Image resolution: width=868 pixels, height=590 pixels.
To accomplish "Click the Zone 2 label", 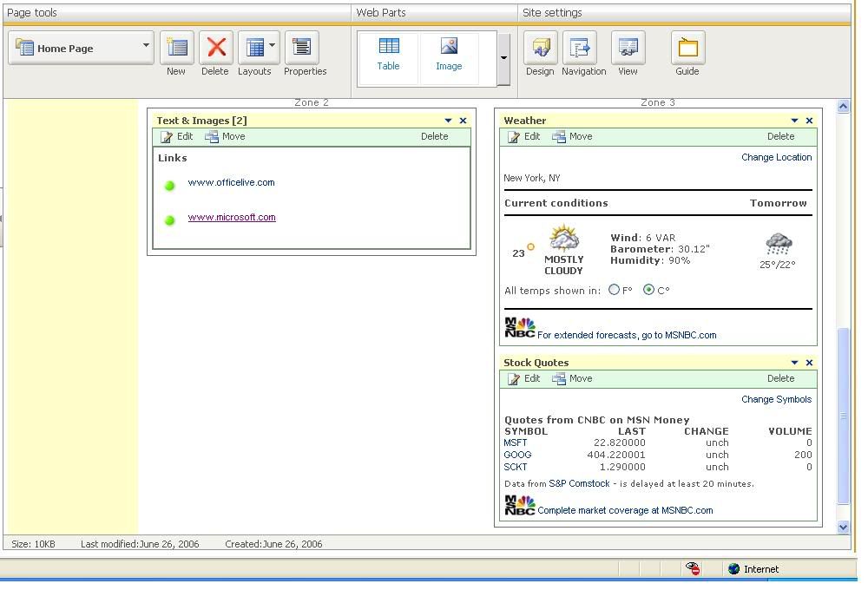I will coord(311,103).
